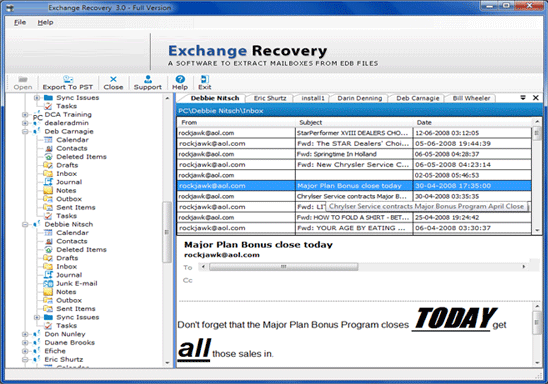This screenshot has width=548, height=384.
Task: Sort emails by Date column header
Action: click(472, 123)
